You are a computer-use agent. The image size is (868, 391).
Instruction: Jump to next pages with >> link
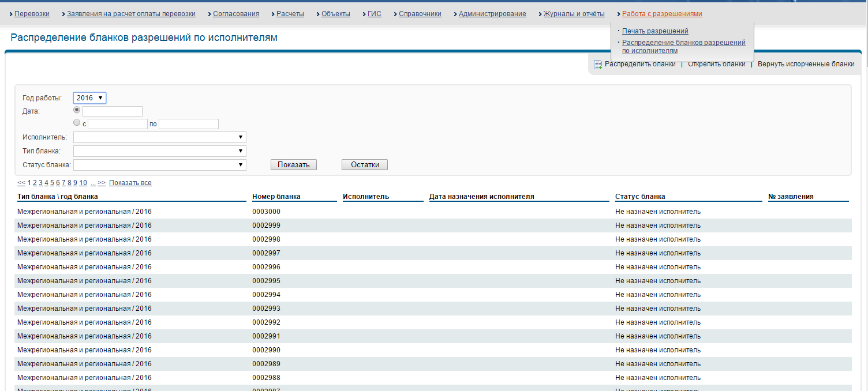[x=102, y=183]
